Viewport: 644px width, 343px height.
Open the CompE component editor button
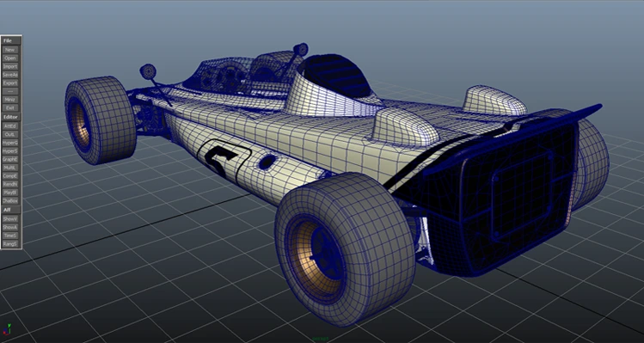coord(9,176)
